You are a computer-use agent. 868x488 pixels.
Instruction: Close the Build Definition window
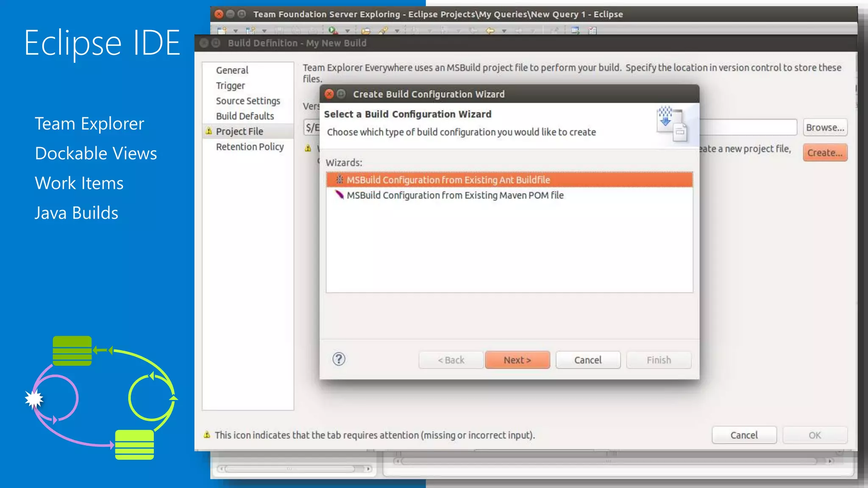click(204, 43)
